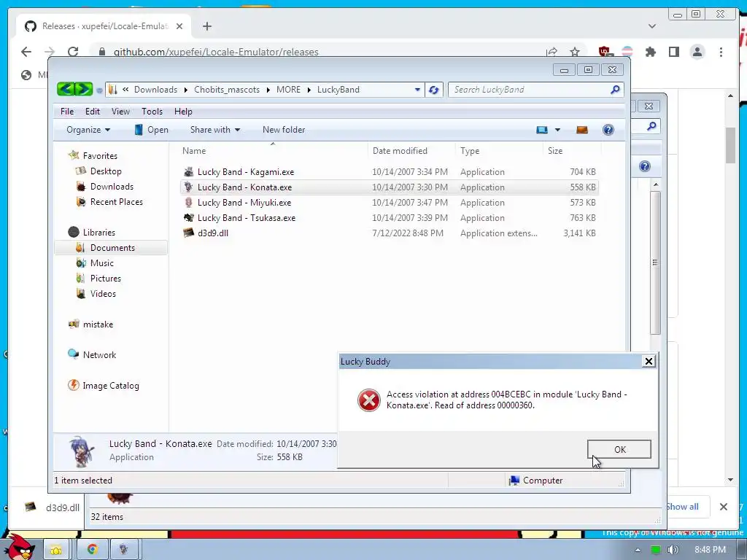Click OK in Lucky Buddy error dialog
This screenshot has width=747, height=560.
click(619, 449)
